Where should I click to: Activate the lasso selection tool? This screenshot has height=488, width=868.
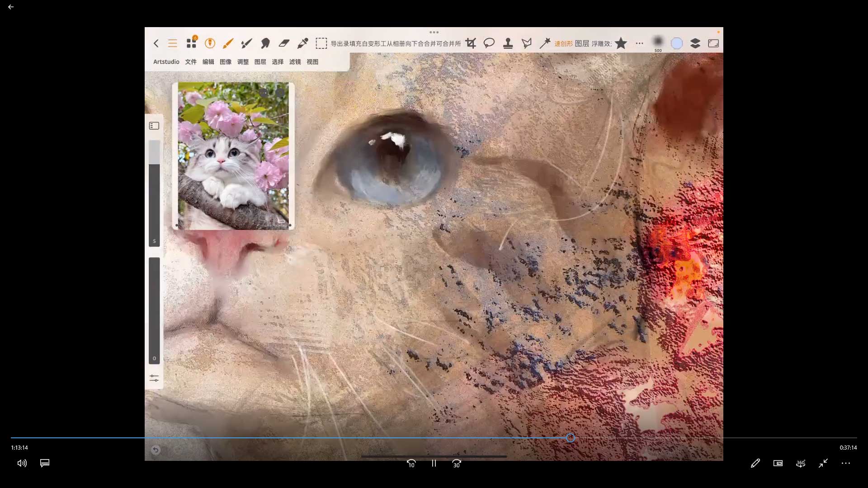[x=489, y=43]
